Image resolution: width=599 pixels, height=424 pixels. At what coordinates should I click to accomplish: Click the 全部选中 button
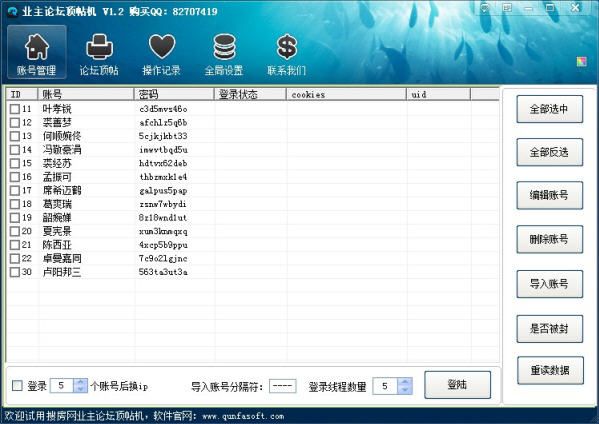click(549, 109)
